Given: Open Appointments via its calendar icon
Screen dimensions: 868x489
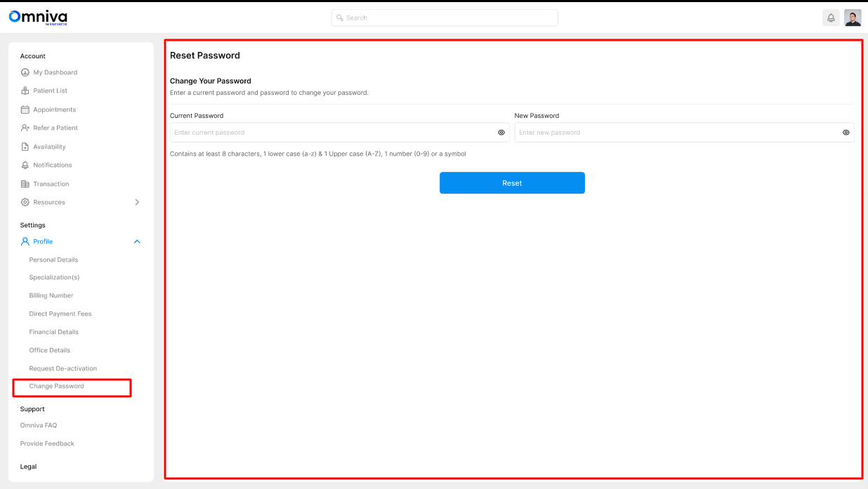Looking at the screenshot, I should pyautogui.click(x=25, y=109).
